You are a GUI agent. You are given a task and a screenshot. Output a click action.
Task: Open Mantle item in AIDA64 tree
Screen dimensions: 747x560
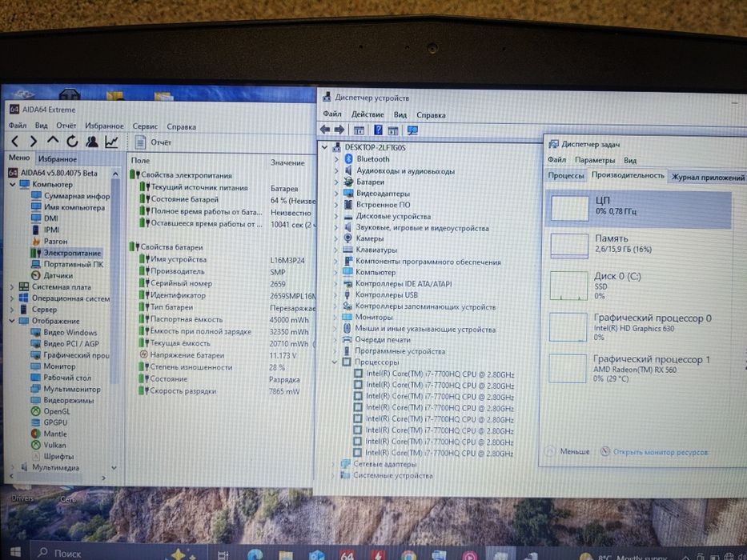pos(49,434)
